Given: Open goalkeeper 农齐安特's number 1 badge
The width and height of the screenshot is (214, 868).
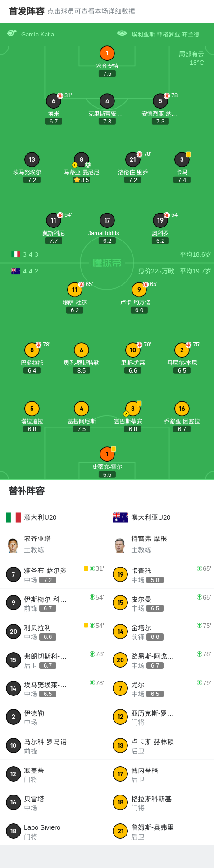Looking at the screenshot, I should click(107, 53).
